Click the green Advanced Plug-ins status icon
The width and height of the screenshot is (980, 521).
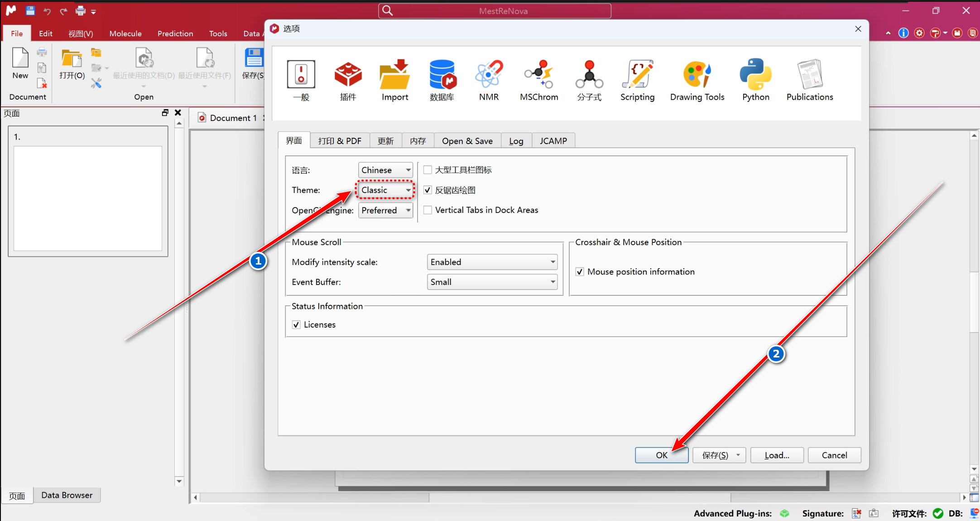tap(785, 513)
